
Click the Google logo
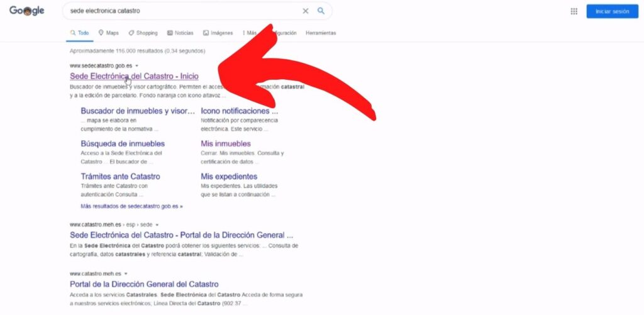click(x=26, y=11)
